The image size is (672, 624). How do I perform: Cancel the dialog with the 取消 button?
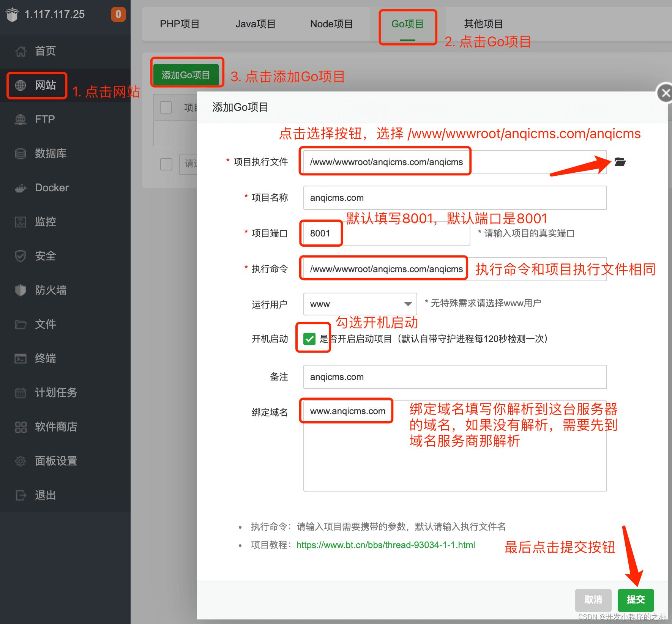(x=593, y=600)
